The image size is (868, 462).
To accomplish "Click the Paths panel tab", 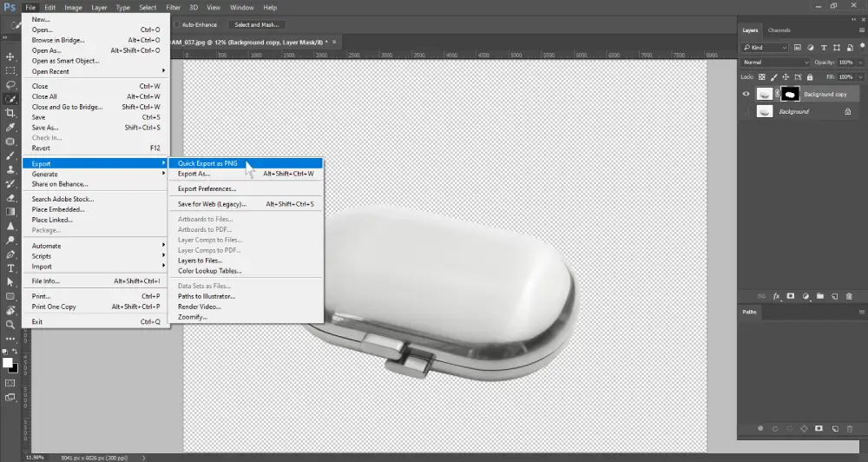I will [750, 312].
